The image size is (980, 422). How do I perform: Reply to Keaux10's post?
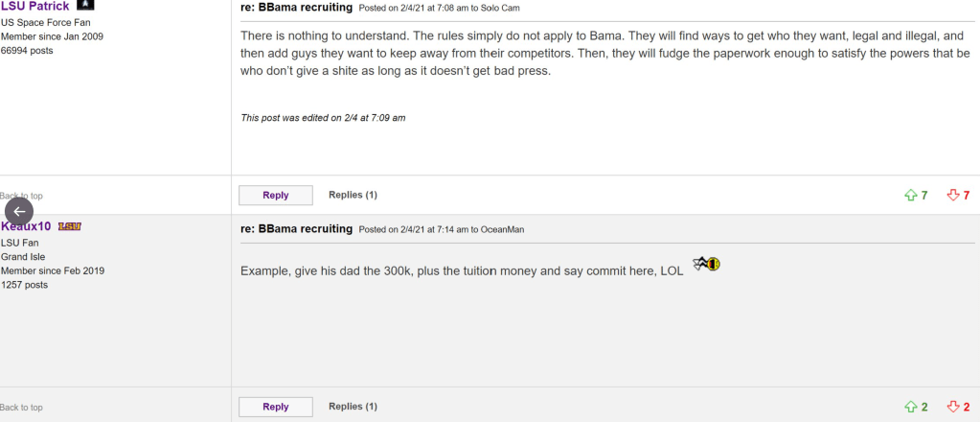coord(275,407)
